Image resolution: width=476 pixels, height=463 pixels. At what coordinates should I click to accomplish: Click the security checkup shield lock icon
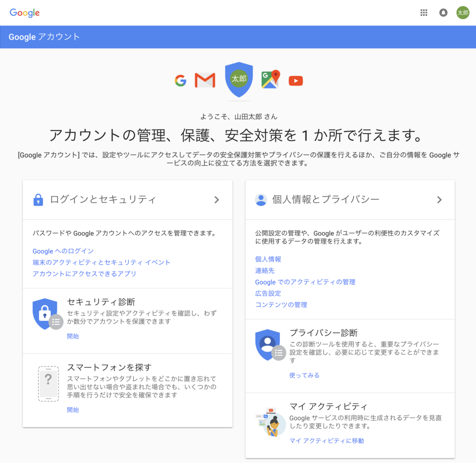click(x=47, y=314)
